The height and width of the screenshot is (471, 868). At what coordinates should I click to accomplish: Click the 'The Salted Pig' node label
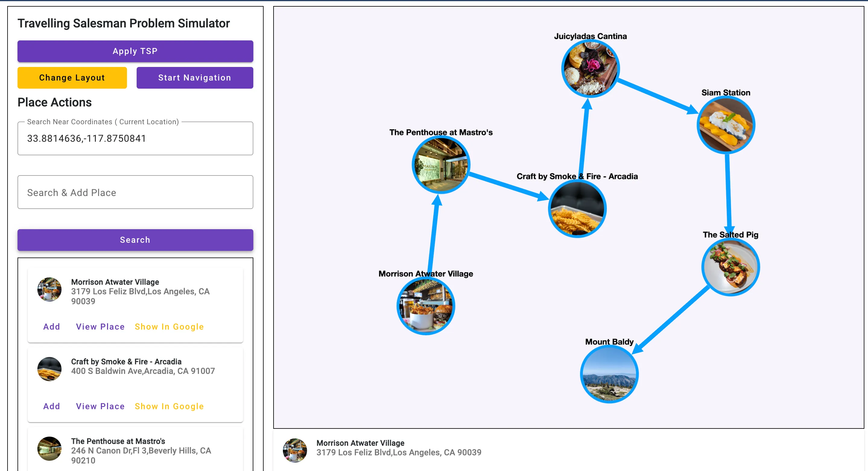pos(730,235)
